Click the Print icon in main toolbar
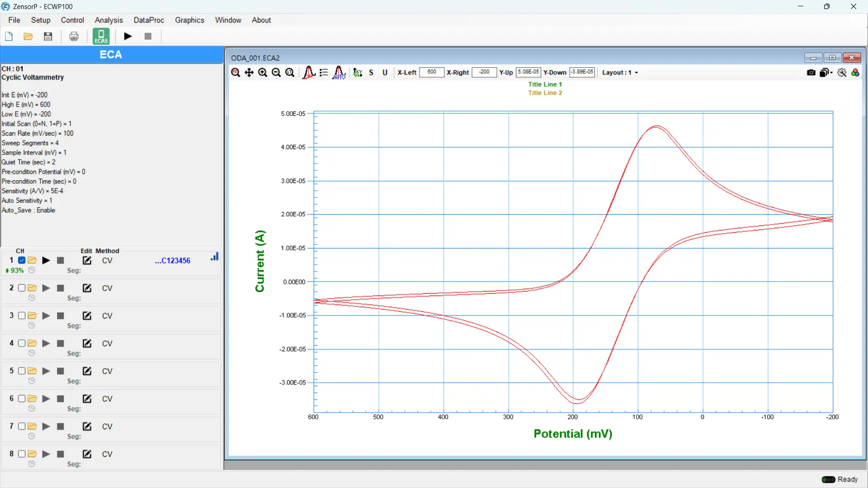The image size is (868, 488). pyautogui.click(x=74, y=37)
